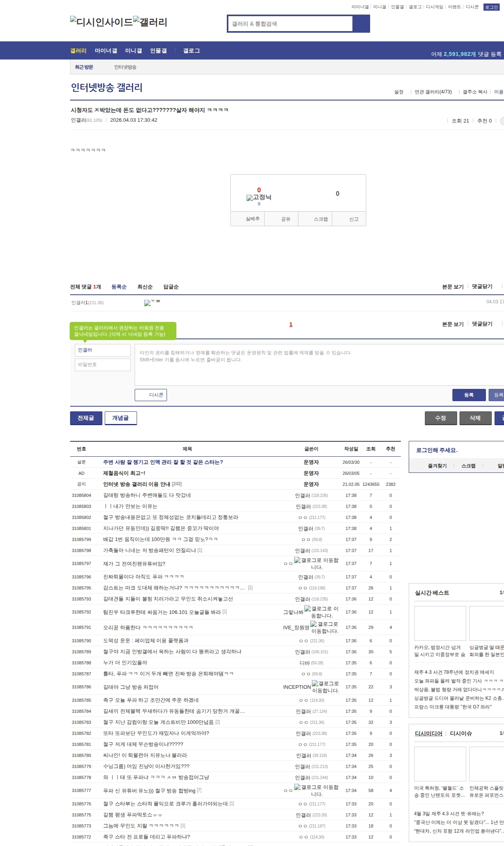Click the DCInside logo image
The width and height of the screenshot is (504, 846).
click(x=101, y=22)
